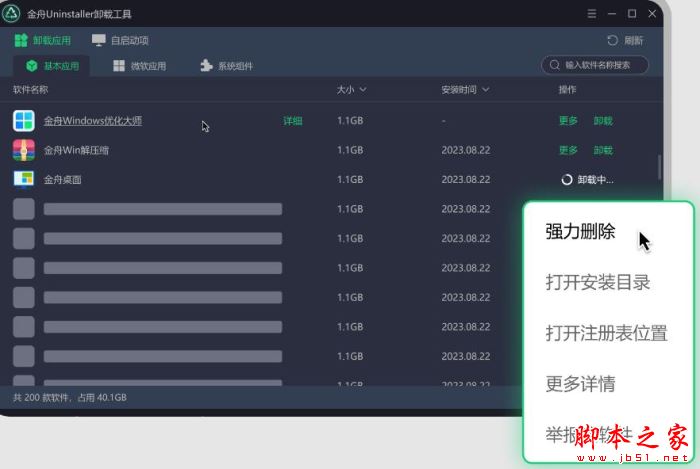Select the 基本应用 tab
Screen dimensions: 700x469
(x=52, y=66)
